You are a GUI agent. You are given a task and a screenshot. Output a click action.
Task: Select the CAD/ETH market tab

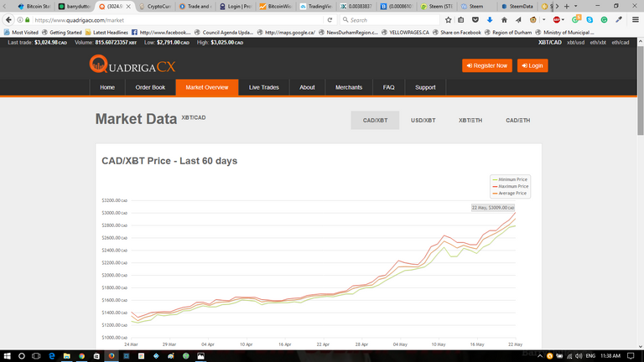click(x=518, y=121)
